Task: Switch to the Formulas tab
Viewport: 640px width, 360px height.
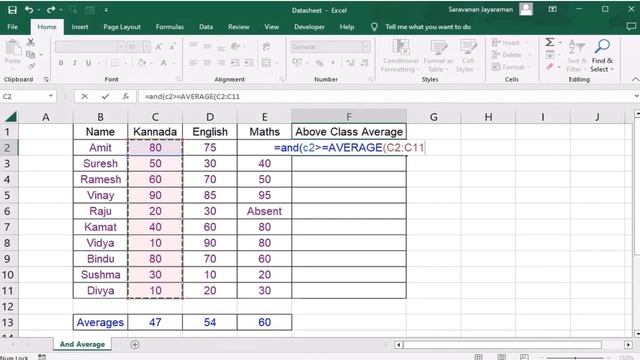Action: (170, 27)
